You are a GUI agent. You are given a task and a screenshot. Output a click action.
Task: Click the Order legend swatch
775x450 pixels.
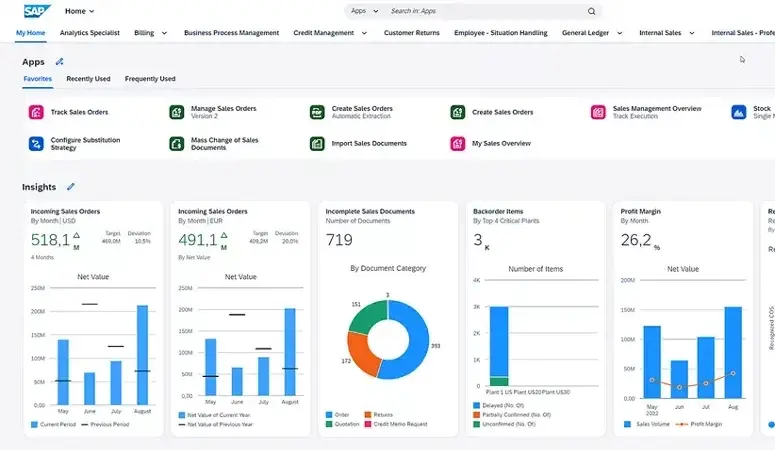tap(329, 414)
